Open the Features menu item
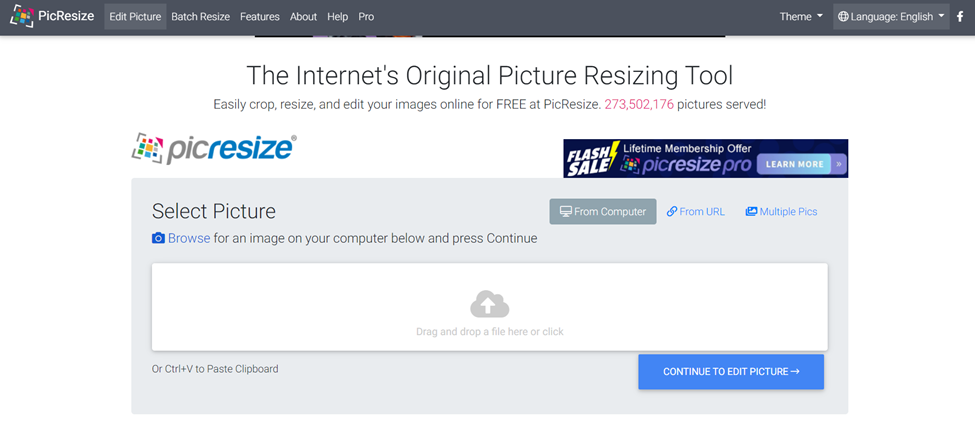Viewport: 975px width, 421px height. tap(260, 17)
